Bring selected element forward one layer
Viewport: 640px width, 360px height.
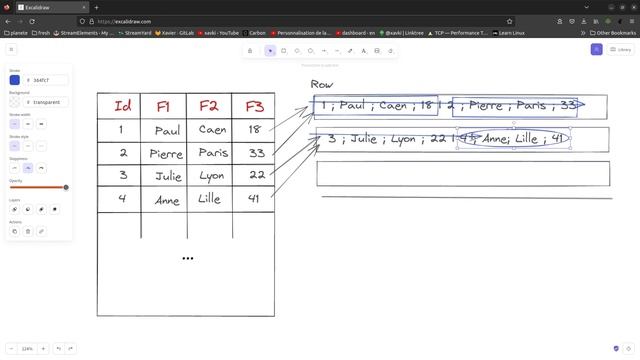pos(41,209)
